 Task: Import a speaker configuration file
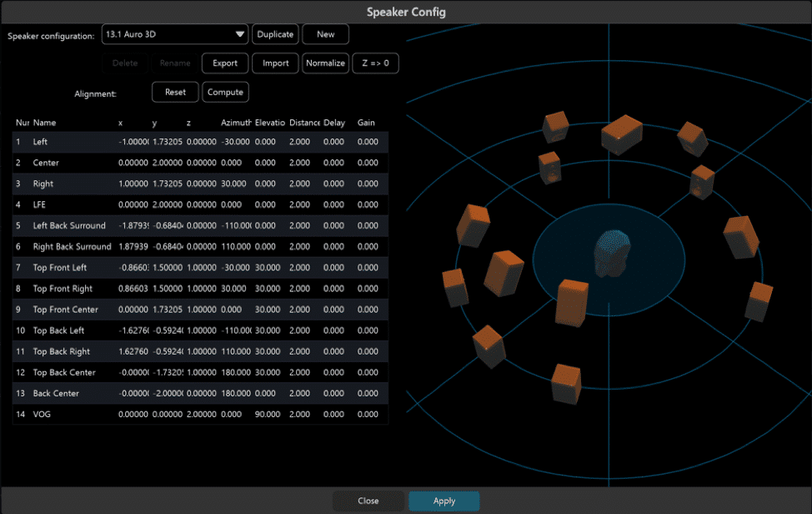point(275,63)
